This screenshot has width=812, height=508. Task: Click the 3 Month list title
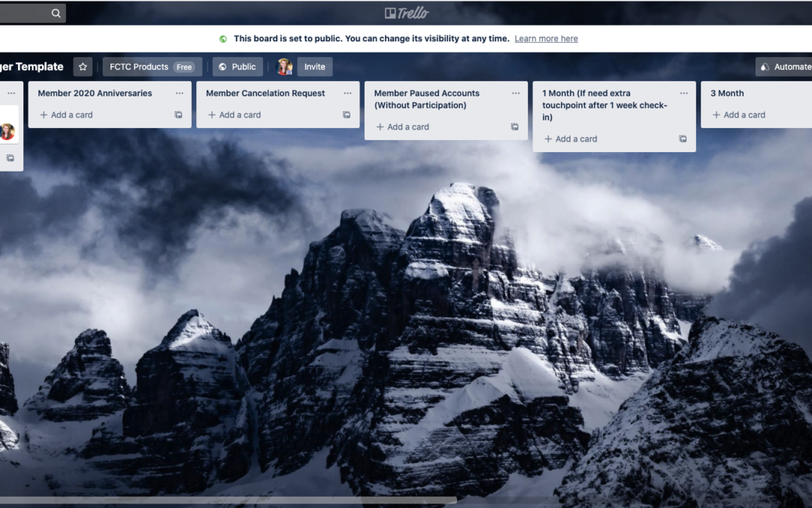727,93
